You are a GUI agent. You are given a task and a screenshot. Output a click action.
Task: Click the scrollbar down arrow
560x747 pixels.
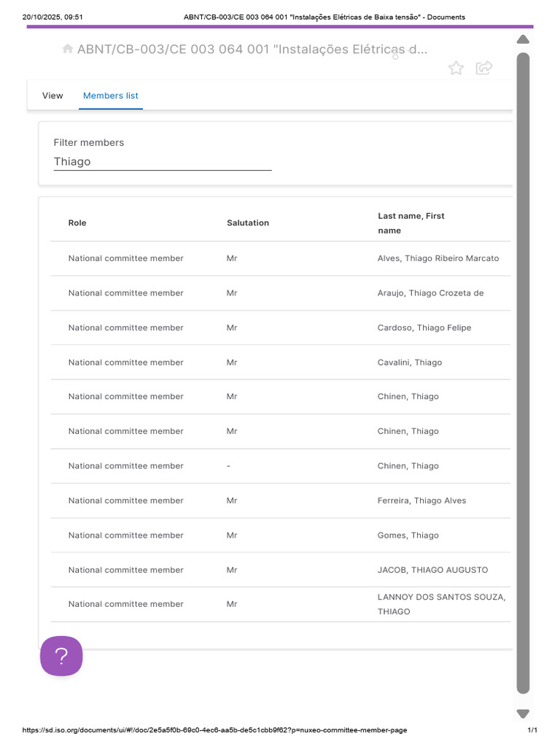(523, 713)
